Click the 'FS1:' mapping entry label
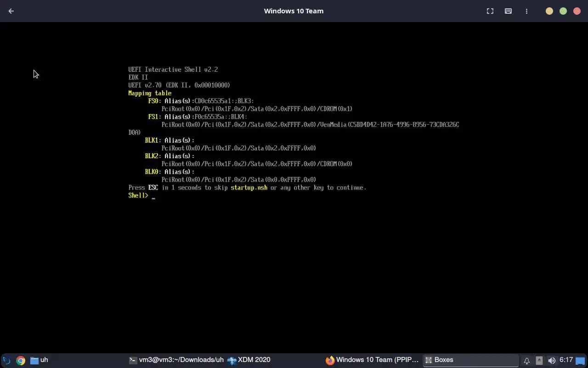 point(155,116)
